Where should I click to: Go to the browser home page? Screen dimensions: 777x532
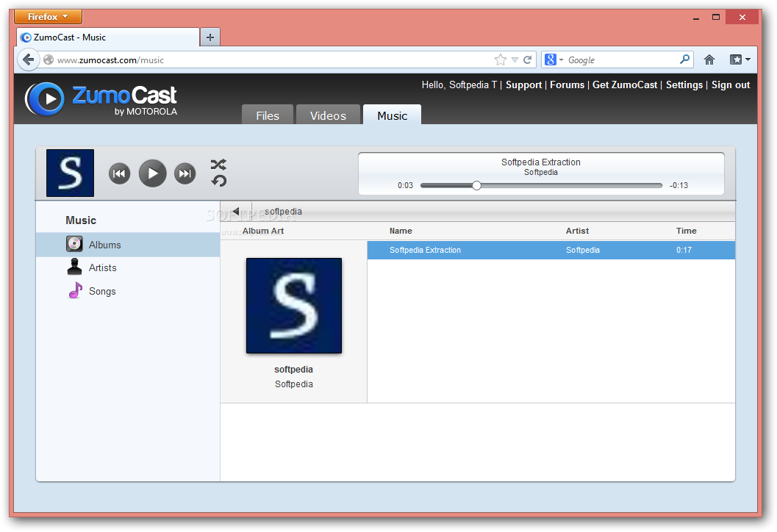[x=709, y=60]
